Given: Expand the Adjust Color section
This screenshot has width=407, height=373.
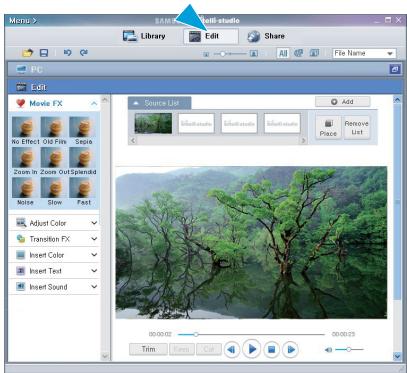Looking at the screenshot, I should point(54,223).
